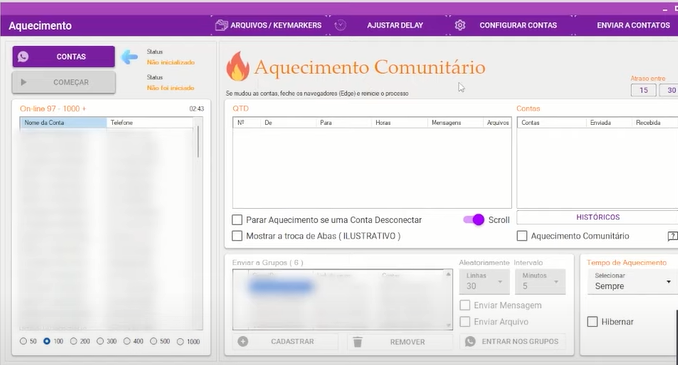Check Mostrar a troca de Abas option
Viewport: 678px width, 365px height.
[x=237, y=236]
